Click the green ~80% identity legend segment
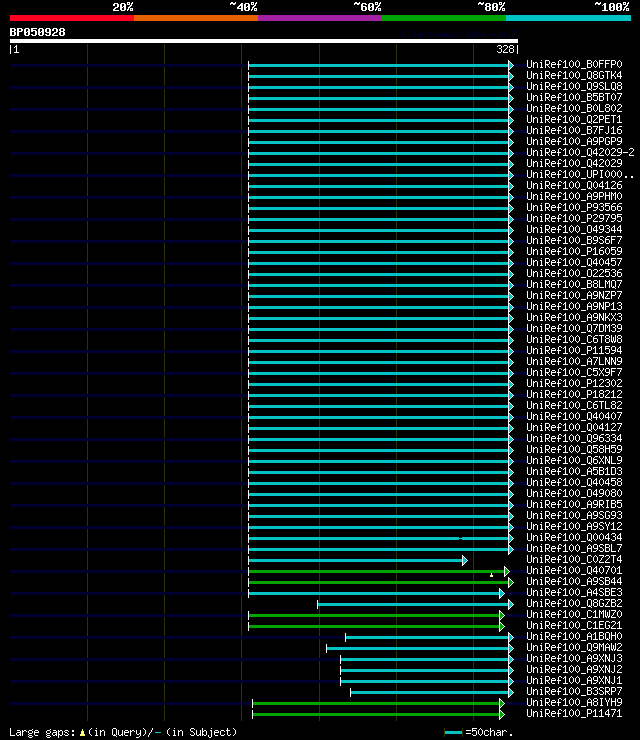This screenshot has width=640, height=740. tap(444, 18)
